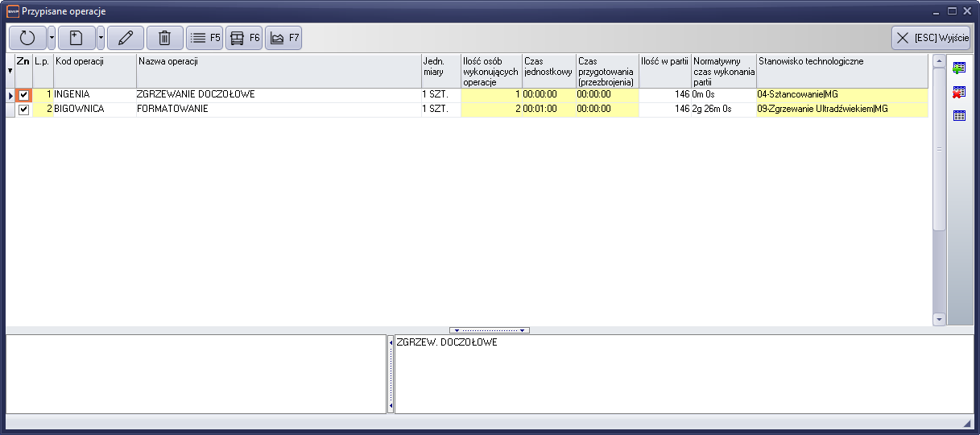Uncheck the INGENIA row checkbox
This screenshot has height=435, width=980.
point(23,95)
